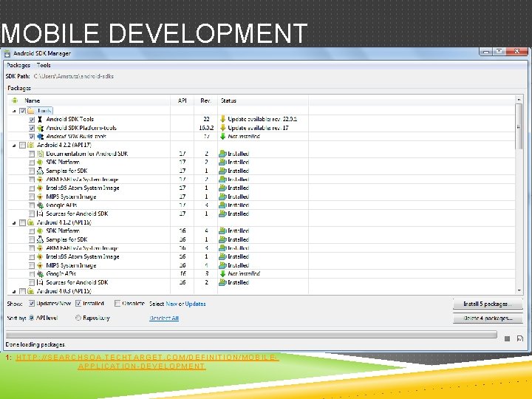Click the API 16 SDK Platform android icon
The height and width of the screenshot is (399, 532).
[x=40, y=231]
